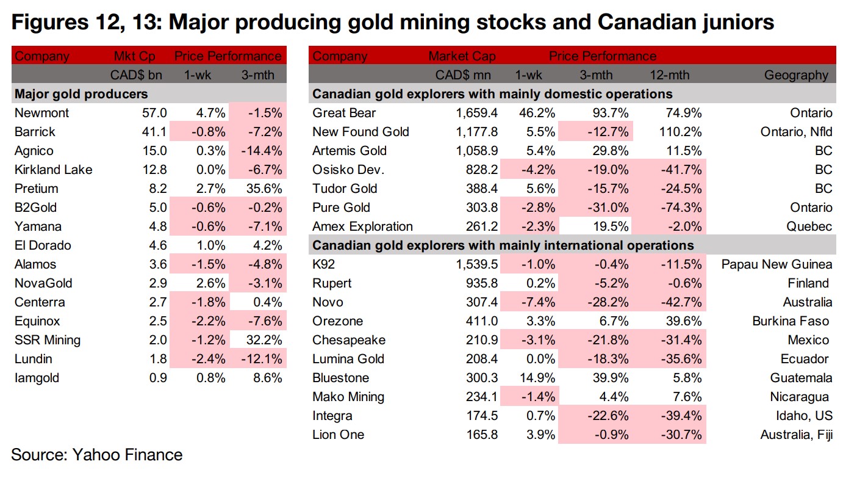
Task: Click the 'Major gold producers' section header
Action: [81, 94]
